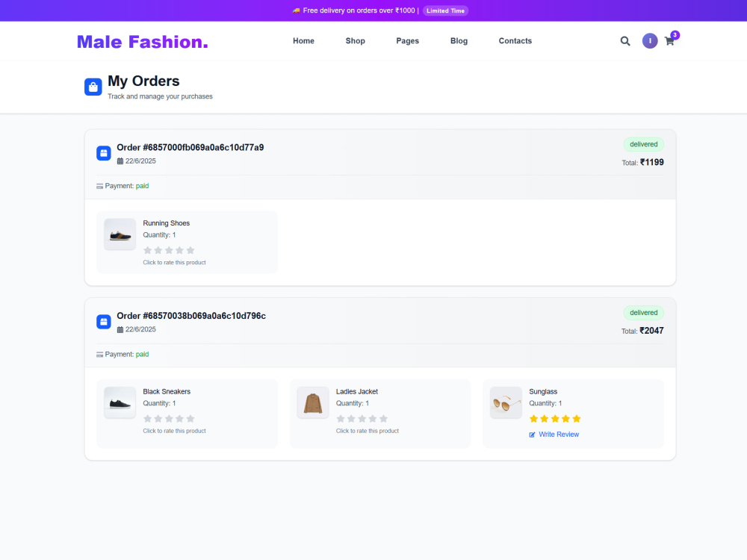Click 'Track and manage your purchases' text

[160, 96]
